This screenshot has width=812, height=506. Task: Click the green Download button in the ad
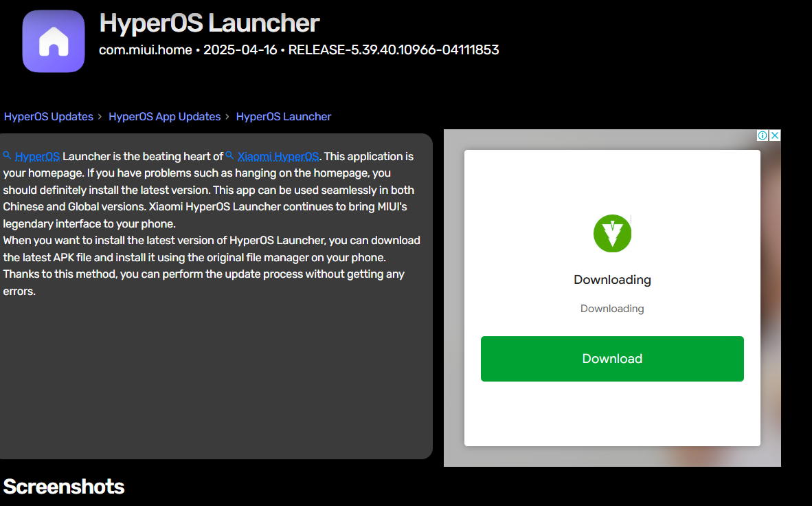(x=612, y=359)
